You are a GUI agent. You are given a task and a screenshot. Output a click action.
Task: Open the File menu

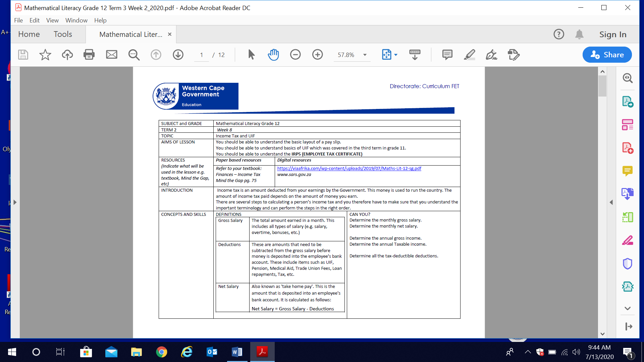[18, 20]
